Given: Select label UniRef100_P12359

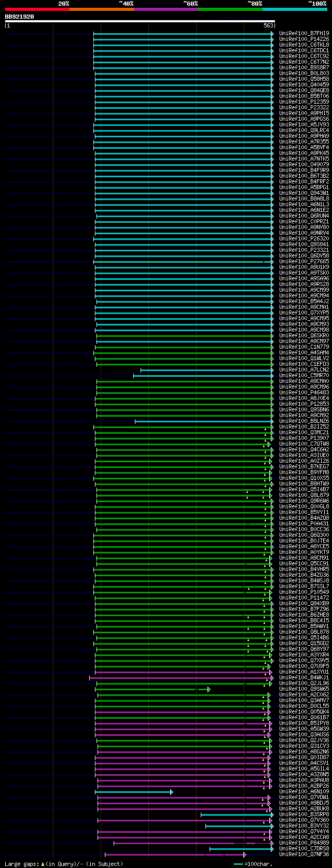Looking at the screenshot, I should [304, 102].
